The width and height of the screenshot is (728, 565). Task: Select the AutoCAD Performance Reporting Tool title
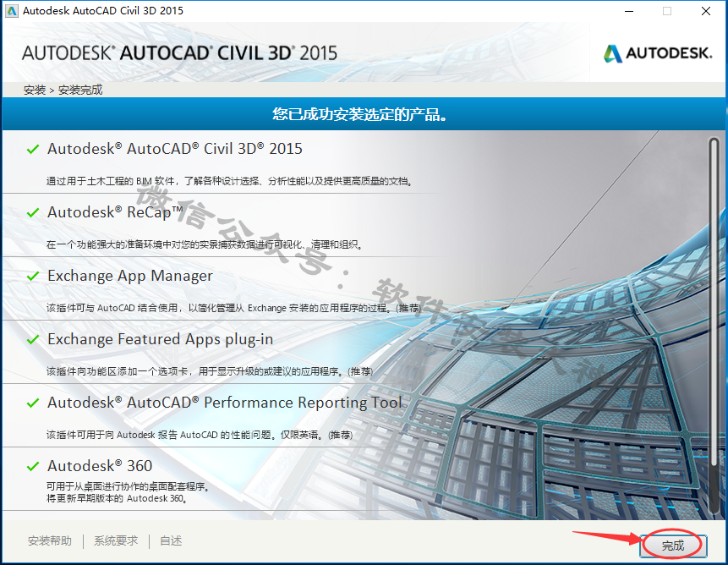225,403
